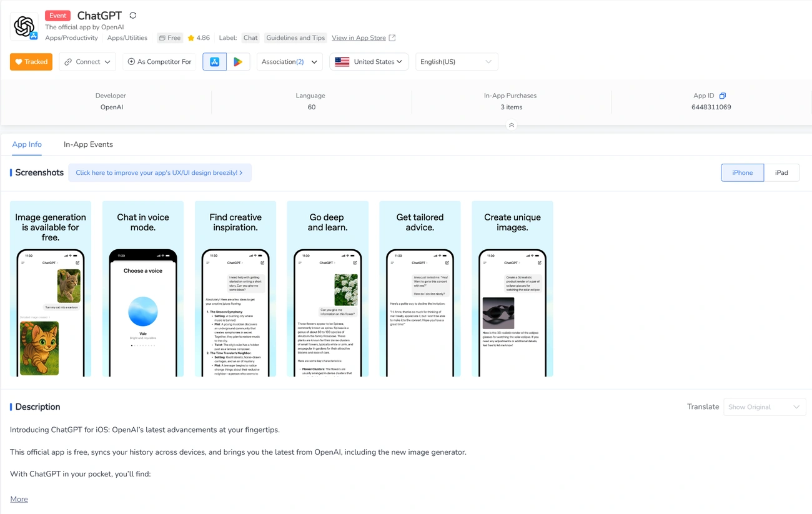
Task: Switch to the In-App Events tab
Action: tap(88, 144)
